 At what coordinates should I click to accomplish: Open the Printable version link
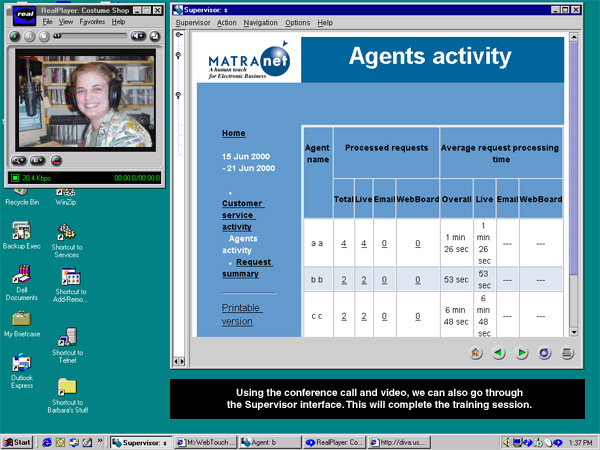(x=242, y=315)
